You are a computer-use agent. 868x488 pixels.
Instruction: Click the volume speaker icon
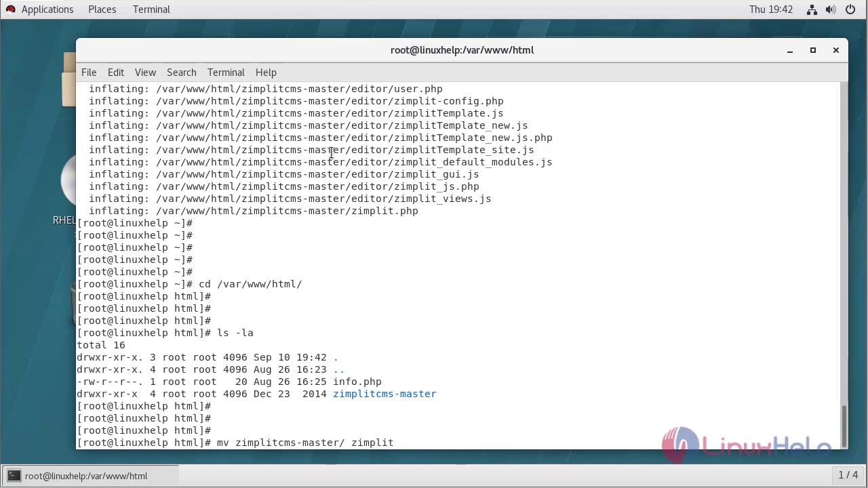(831, 9)
